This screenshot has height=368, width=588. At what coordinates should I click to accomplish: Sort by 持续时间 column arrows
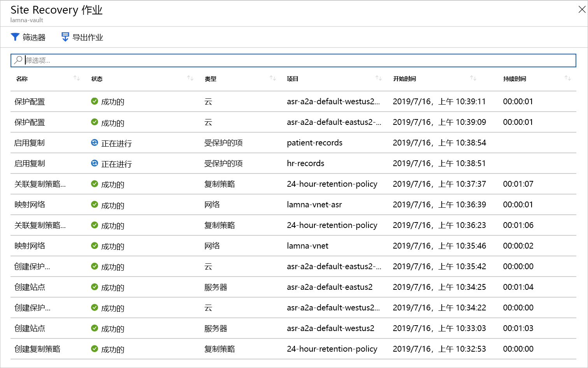click(568, 78)
